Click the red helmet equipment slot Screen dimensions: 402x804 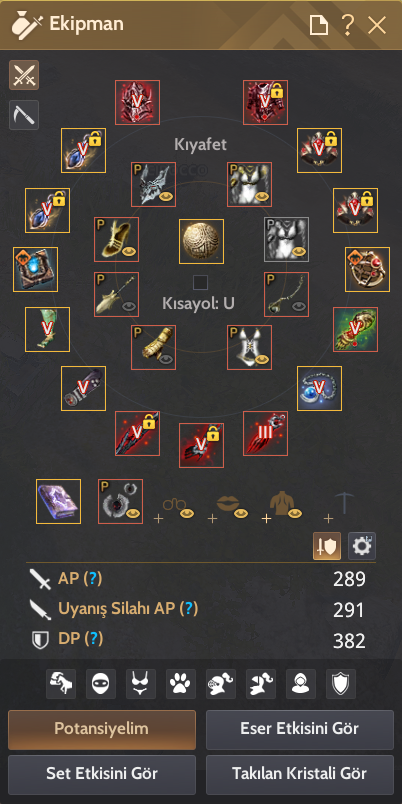[x=137, y=103]
